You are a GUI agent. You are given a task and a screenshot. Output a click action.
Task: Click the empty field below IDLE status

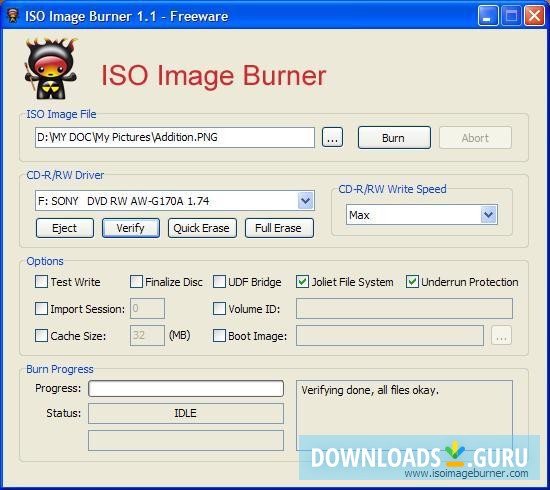pyautogui.click(x=186, y=441)
